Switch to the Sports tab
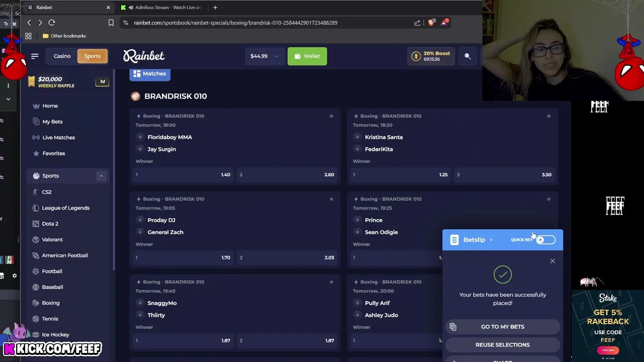The height and width of the screenshot is (362, 644). [92, 56]
